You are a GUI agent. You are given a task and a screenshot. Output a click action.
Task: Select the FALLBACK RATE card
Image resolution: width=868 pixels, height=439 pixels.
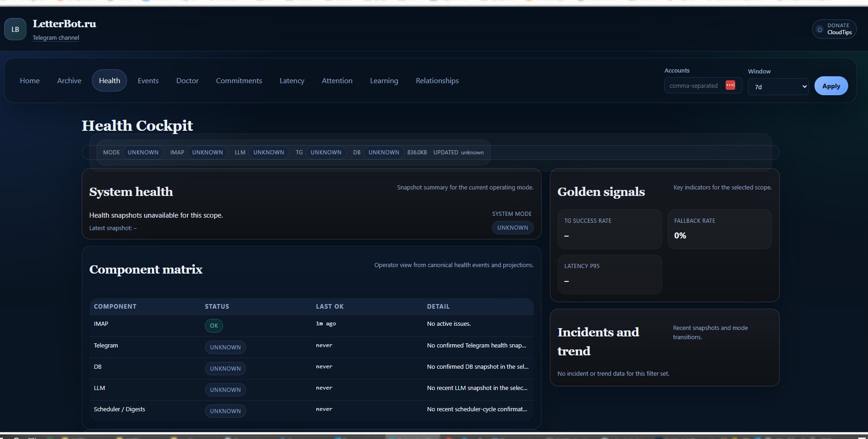[x=719, y=229]
